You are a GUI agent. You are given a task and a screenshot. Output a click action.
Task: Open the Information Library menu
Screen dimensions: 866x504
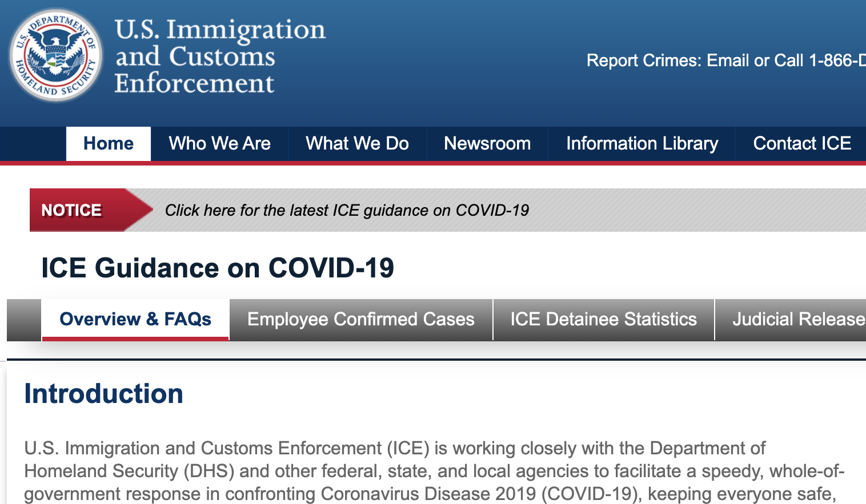642,143
